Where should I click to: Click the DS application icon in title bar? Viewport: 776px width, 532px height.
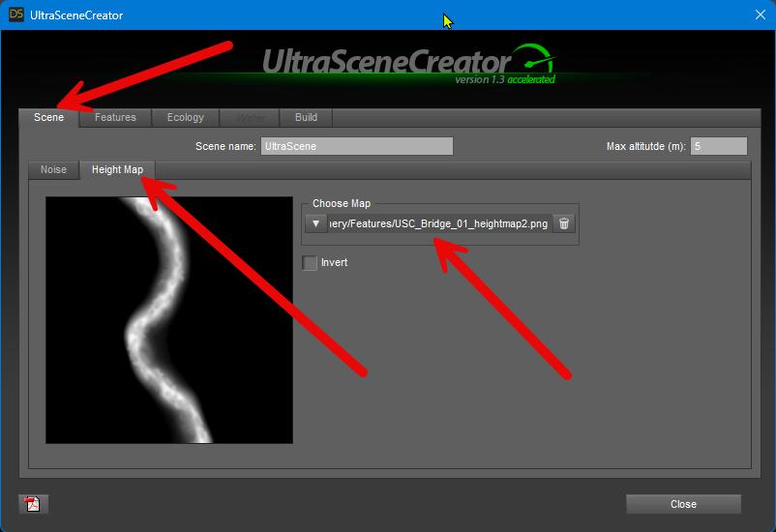15,15
